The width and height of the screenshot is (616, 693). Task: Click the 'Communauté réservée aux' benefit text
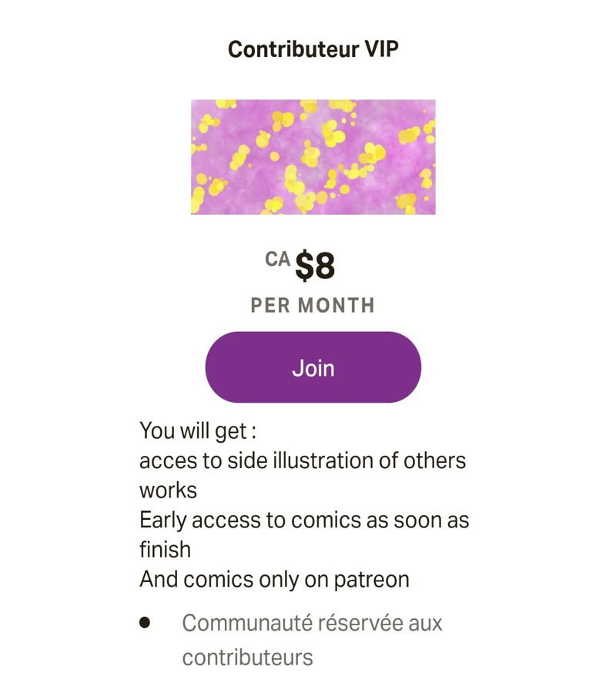point(312,622)
